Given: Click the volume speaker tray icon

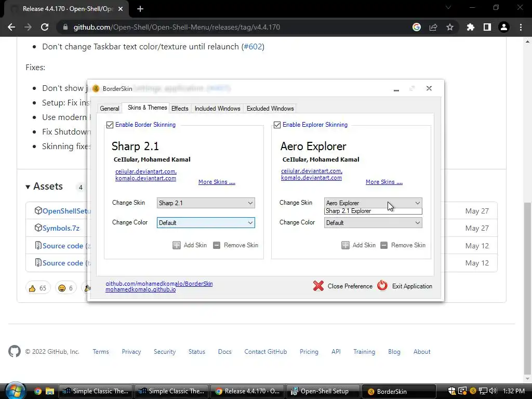Looking at the screenshot, I should 493,391.
